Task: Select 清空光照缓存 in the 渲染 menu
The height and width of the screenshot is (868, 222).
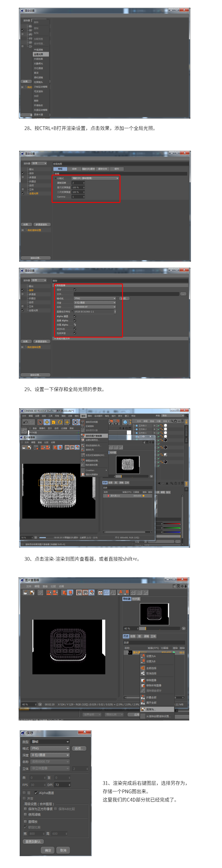Action: tap(94, 474)
